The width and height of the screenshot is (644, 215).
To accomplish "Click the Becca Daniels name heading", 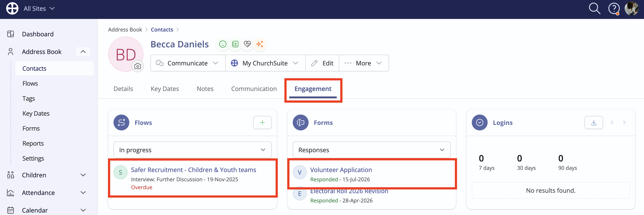I will 179,44.
